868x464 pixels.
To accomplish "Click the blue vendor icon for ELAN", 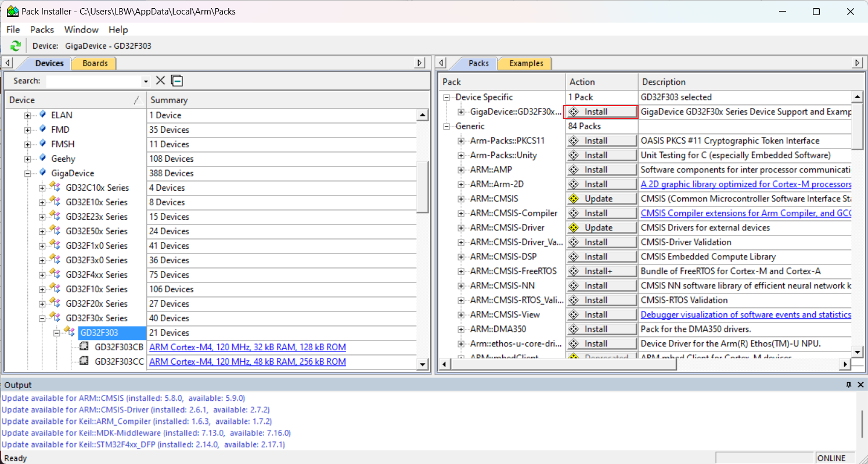I will tap(42, 114).
